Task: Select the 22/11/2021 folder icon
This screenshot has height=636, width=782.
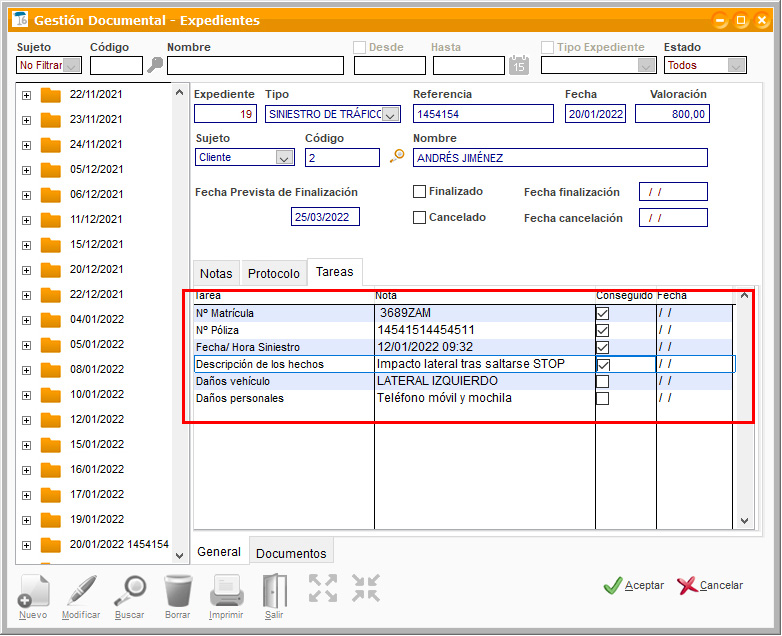Action: [50, 95]
